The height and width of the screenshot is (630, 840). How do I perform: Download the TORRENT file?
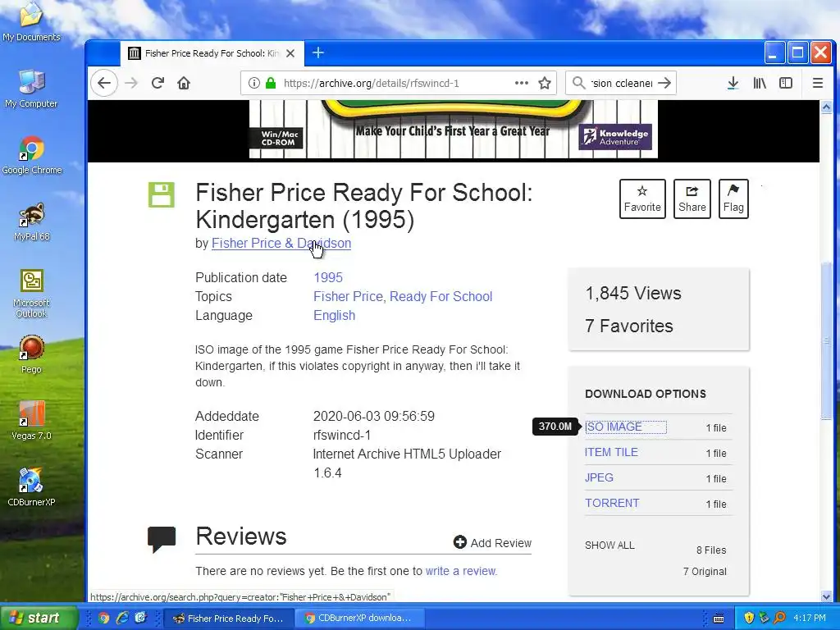(x=612, y=503)
